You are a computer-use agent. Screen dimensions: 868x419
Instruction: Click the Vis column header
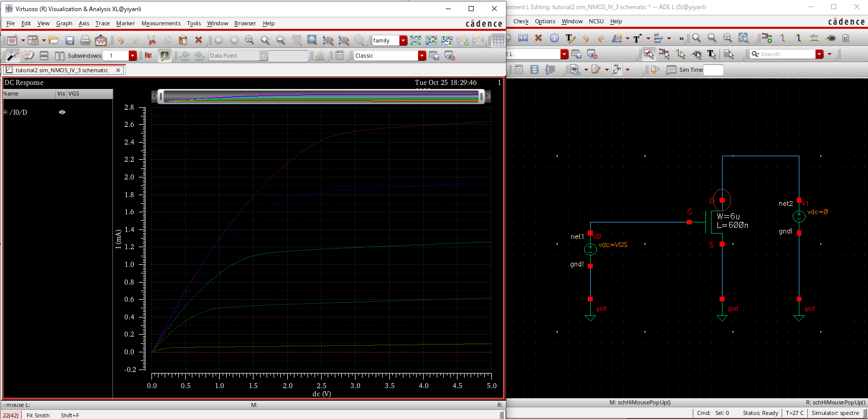(x=61, y=94)
